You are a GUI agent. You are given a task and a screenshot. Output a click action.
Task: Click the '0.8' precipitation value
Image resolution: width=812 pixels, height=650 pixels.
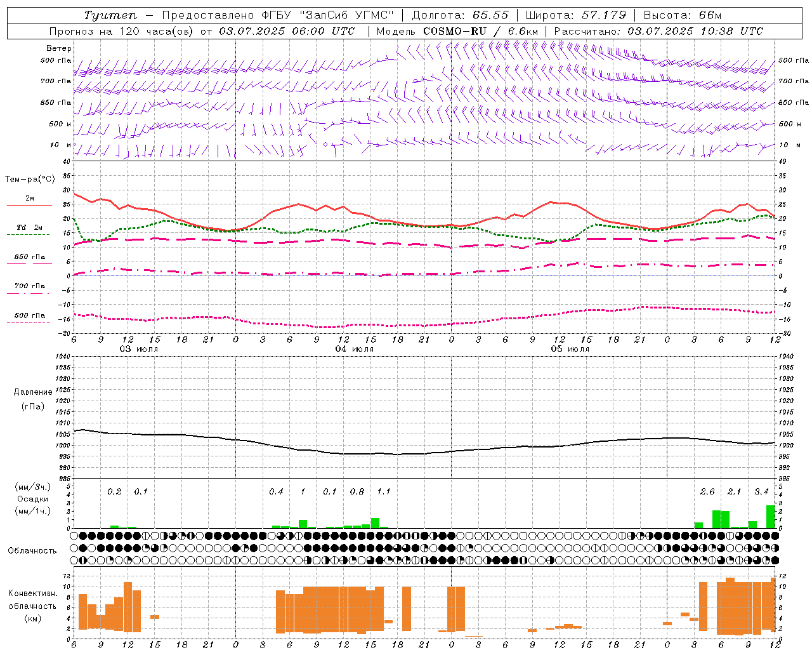(357, 492)
